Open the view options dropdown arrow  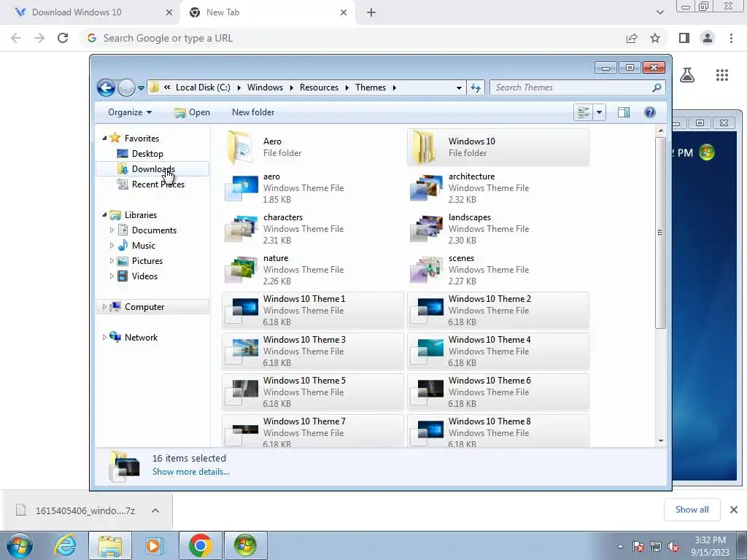pos(600,112)
